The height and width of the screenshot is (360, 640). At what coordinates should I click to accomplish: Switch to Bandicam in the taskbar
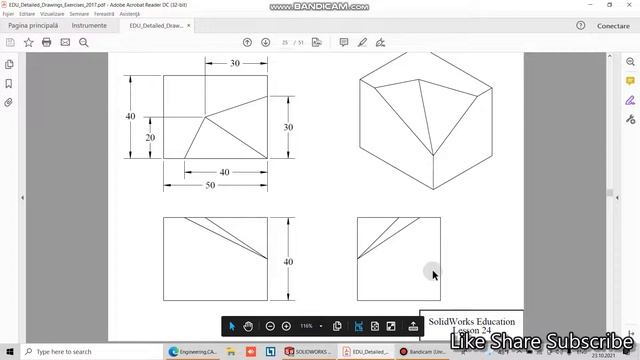pyautogui.click(x=422, y=351)
